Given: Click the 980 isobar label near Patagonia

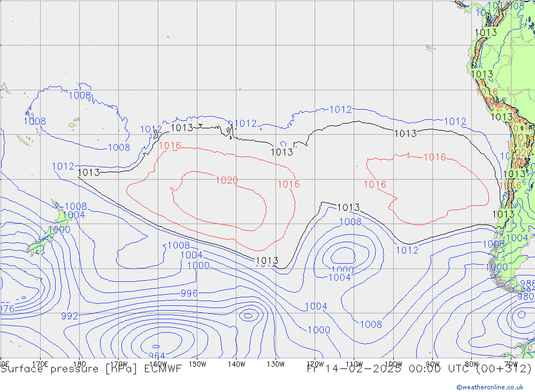Looking at the screenshot, I should coord(525,296).
